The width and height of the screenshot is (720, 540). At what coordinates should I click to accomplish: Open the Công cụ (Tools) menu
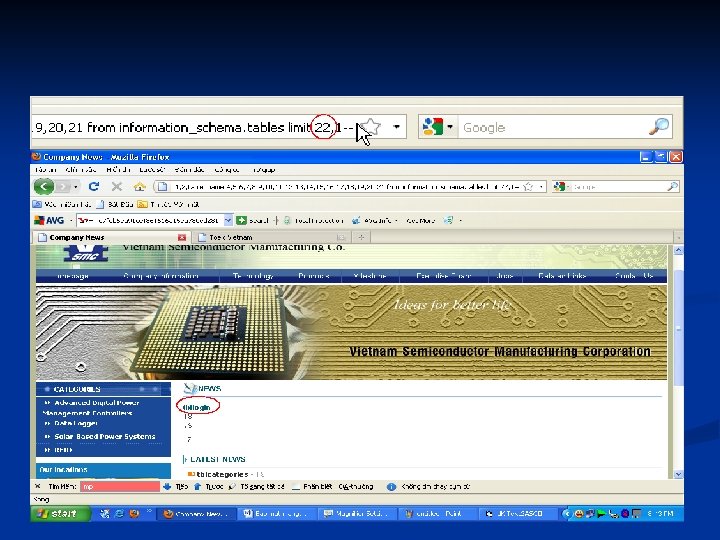[x=227, y=170]
